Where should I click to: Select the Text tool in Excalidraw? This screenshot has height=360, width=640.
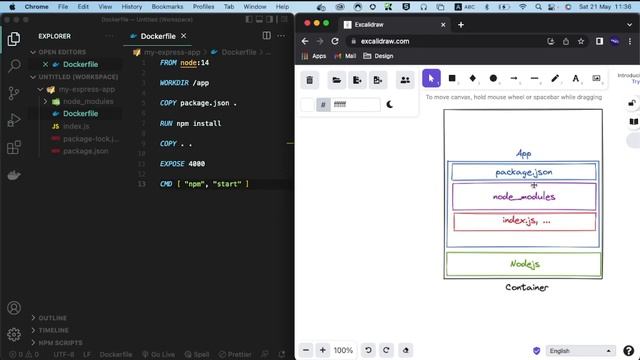[x=576, y=78]
